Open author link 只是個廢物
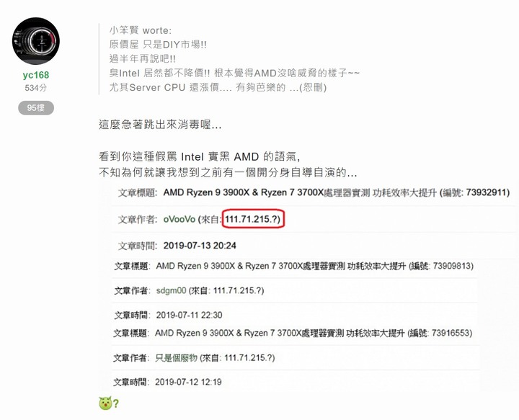The height and width of the screenshot is (420, 519). point(176,358)
